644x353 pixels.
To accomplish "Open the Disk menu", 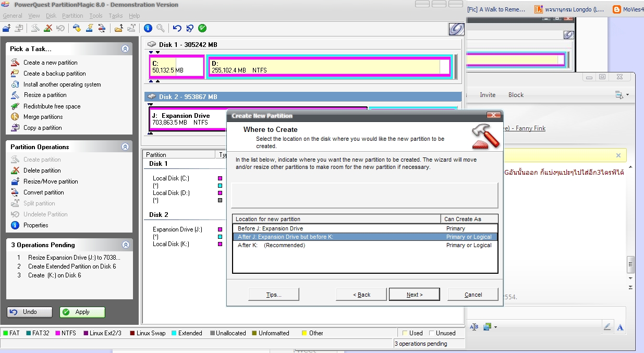I will click(x=51, y=16).
